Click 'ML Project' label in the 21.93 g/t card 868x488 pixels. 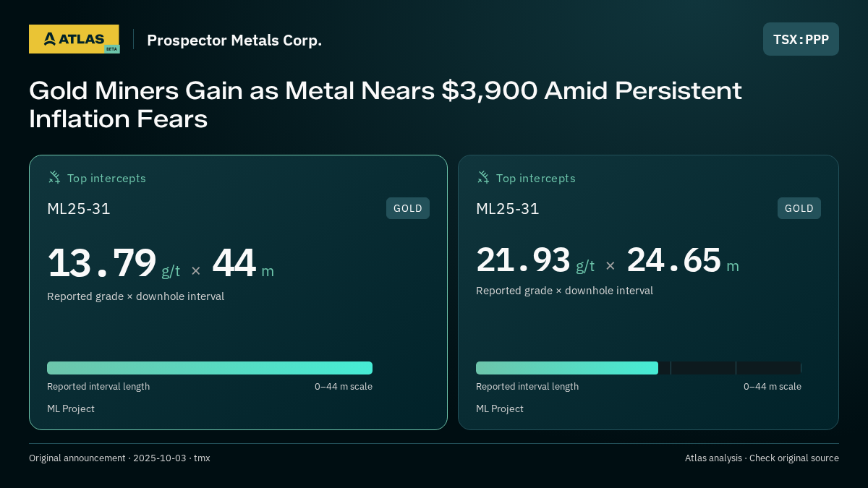[x=500, y=408]
